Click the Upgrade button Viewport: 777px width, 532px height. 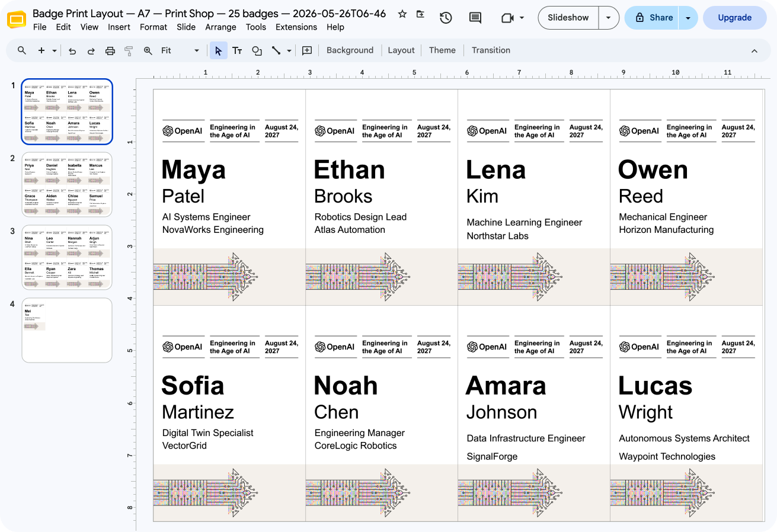pos(734,18)
